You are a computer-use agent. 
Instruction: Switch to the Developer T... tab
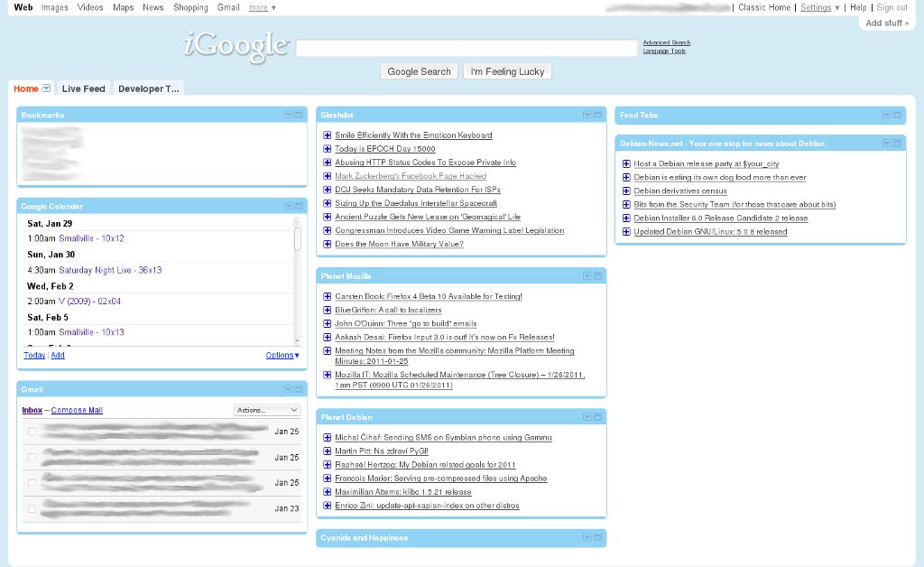click(149, 88)
